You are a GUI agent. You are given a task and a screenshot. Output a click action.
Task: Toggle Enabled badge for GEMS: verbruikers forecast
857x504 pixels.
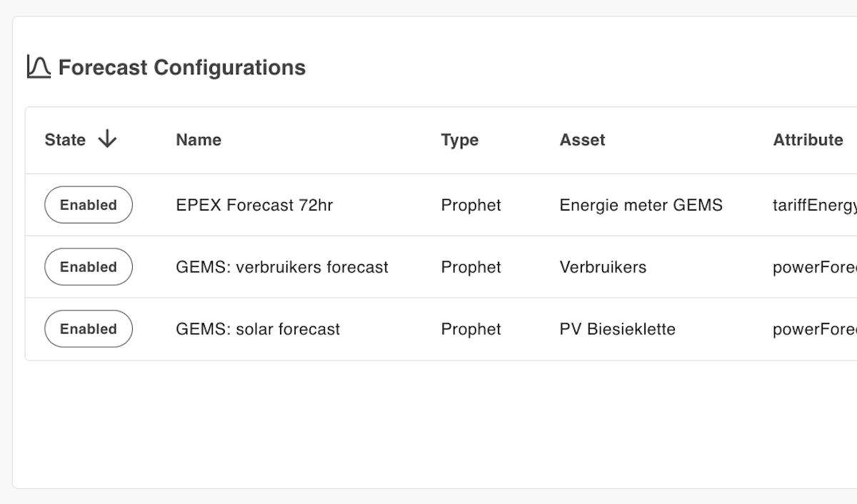89,267
